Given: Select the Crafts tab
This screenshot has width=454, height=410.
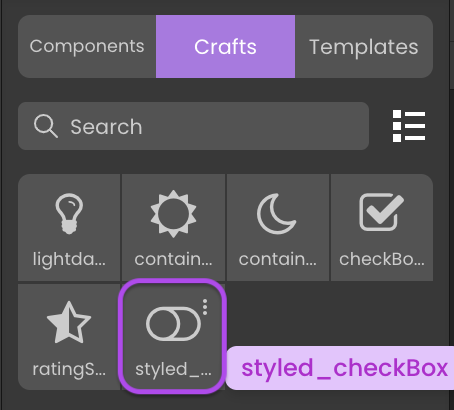Looking at the screenshot, I should tap(225, 46).
